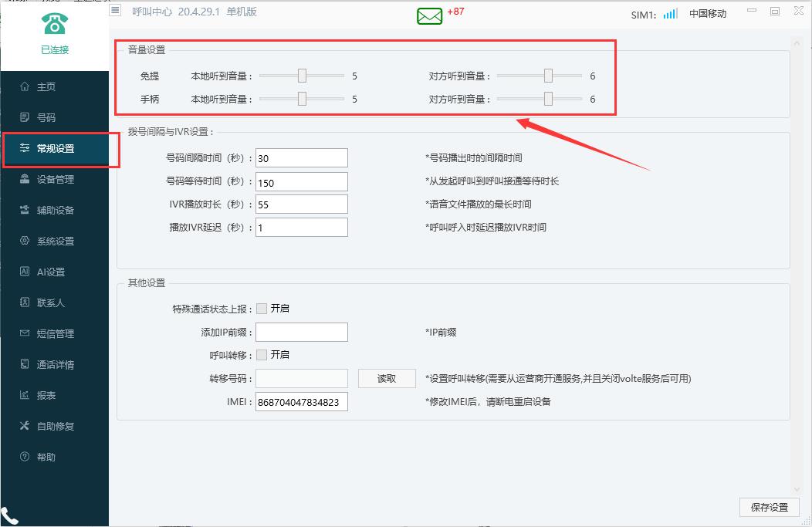Viewport: 812px width, 527px height.
Task: Open AI设置 in the sidebar
Action: tap(55, 272)
